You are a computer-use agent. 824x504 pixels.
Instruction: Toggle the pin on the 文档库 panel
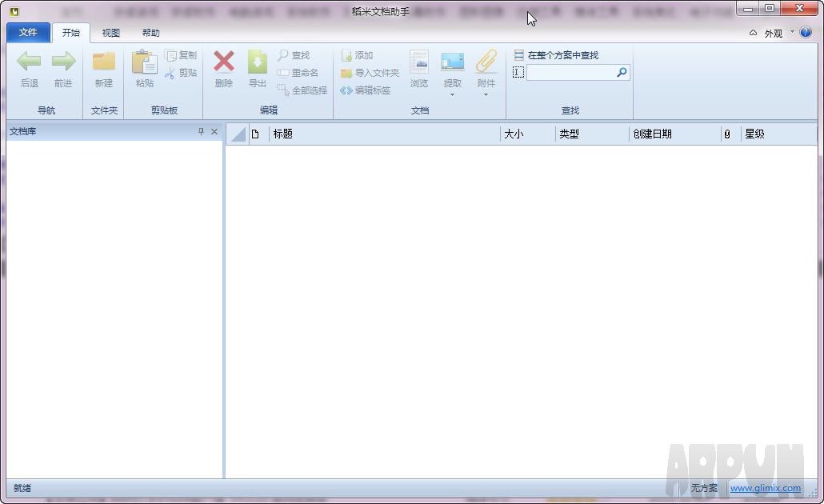click(x=201, y=132)
